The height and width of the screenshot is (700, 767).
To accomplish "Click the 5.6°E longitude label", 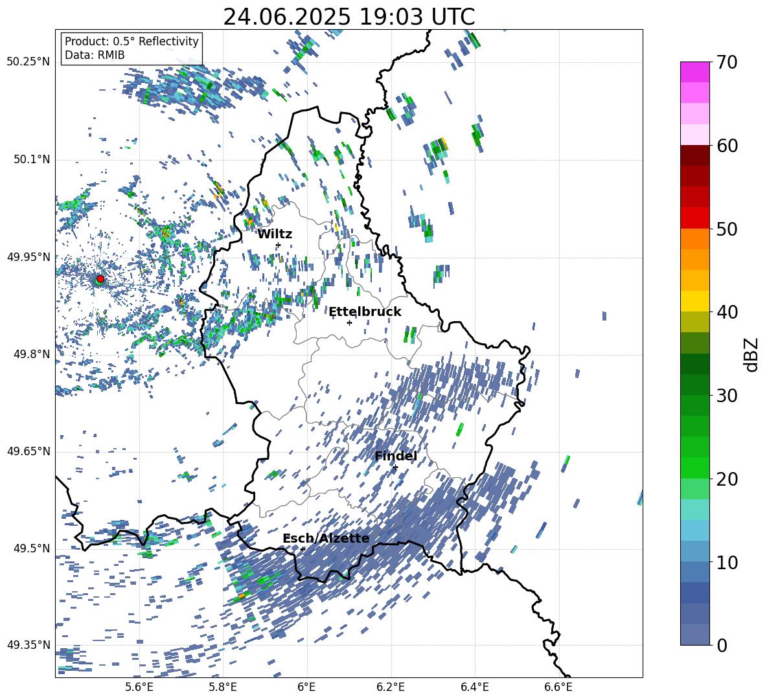I will (x=139, y=687).
